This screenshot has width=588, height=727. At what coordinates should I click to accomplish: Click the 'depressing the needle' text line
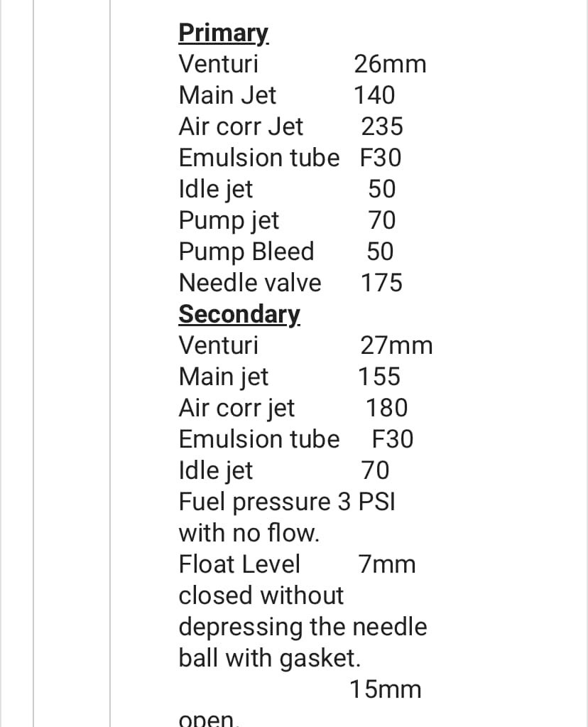pyautogui.click(x=303, y=628)
